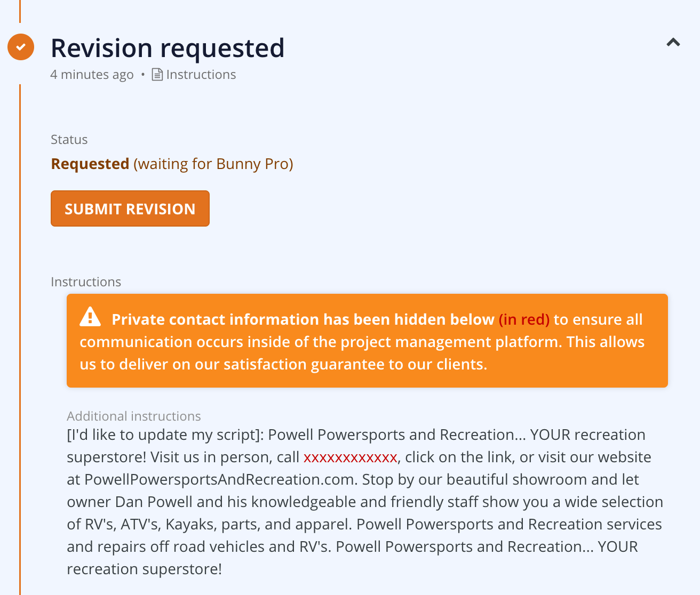
Task: Click the warning triangle icon in banner
Action: 90,317
